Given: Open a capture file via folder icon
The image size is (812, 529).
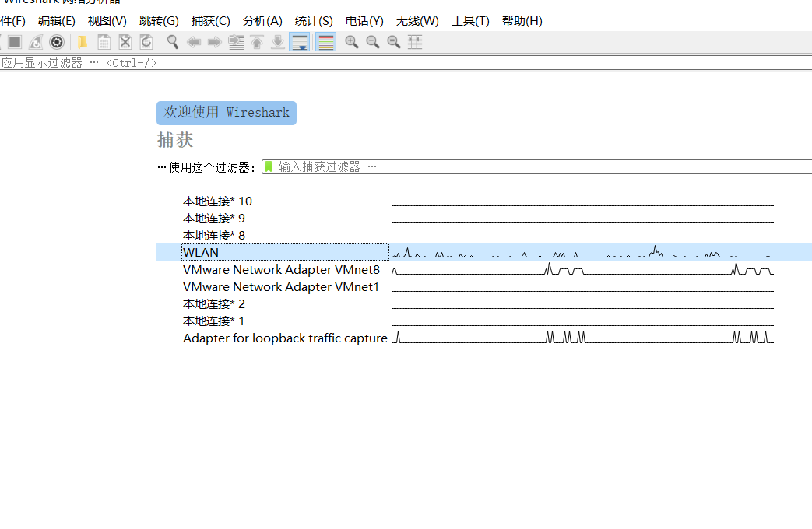Looking at the screenshot, I should click(83, 42).
